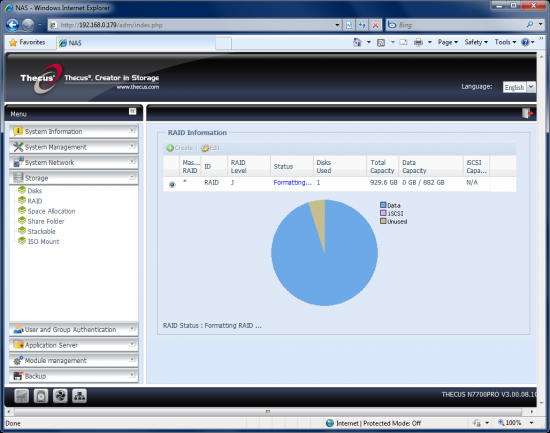Click the Home icon in the command bar

coord(357,42)
